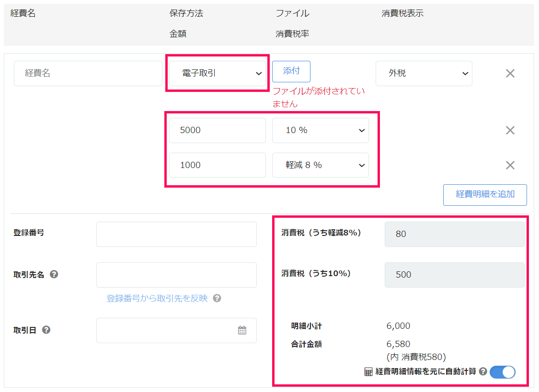Open the 軽減 8 % tax rate dropdown

point(321,165)
